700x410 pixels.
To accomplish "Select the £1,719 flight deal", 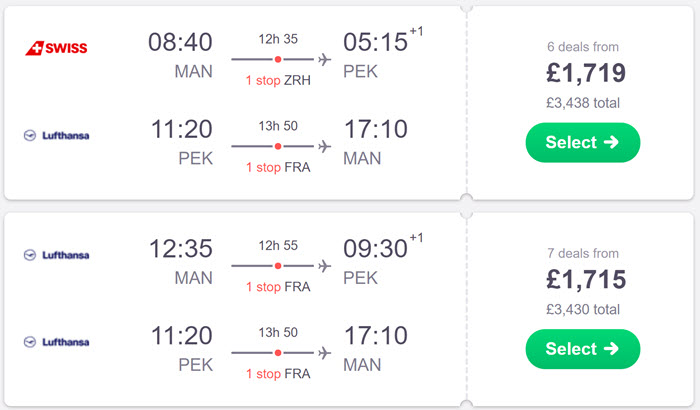I will click(583, 142).
